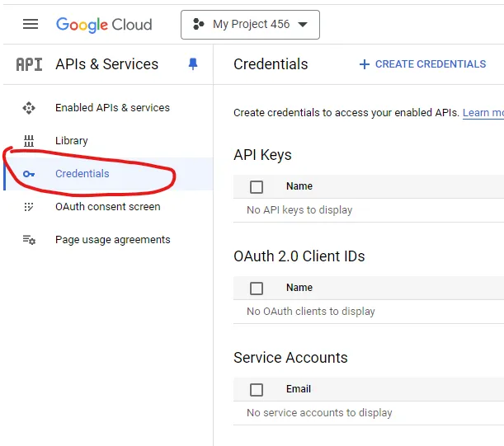The width and height of the screenshot is (504, 446).
Task: Click the project hexagon icon in selector
Action: point(198,24)
